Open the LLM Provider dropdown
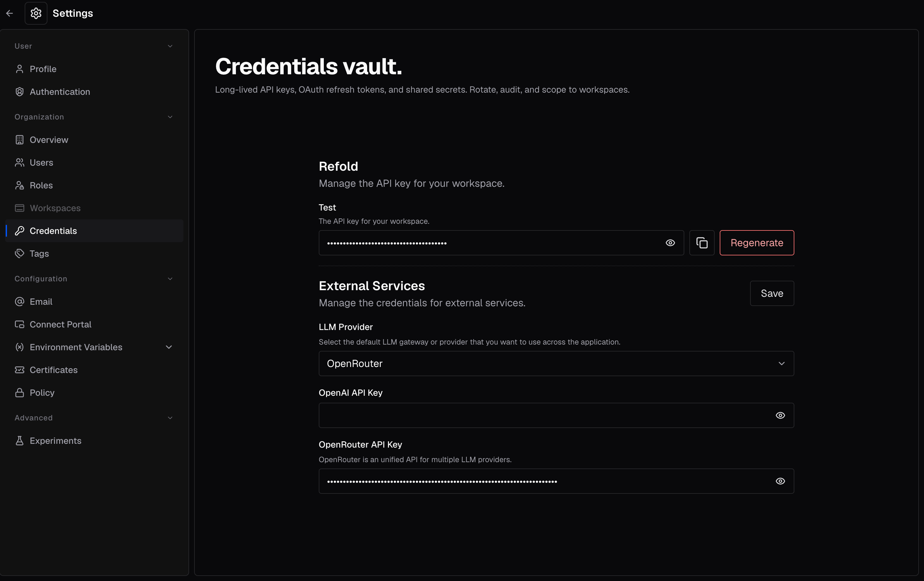 pos(557,364)
